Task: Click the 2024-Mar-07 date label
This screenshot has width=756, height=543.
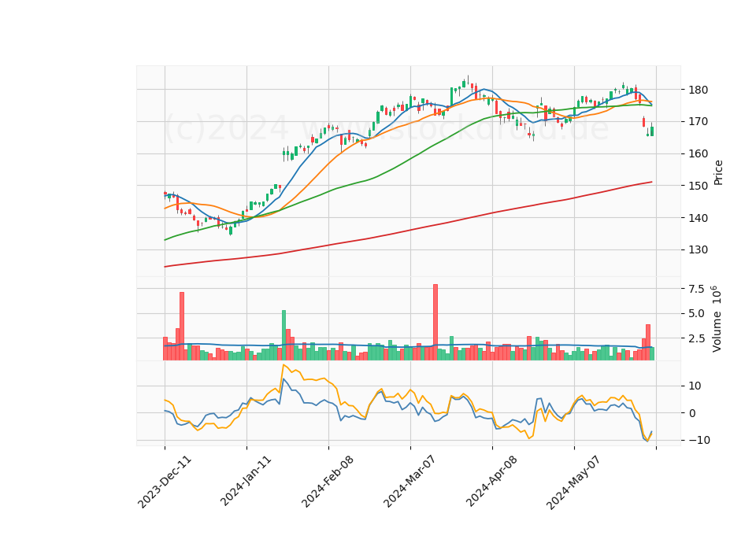Action: (x=409, y=482)
